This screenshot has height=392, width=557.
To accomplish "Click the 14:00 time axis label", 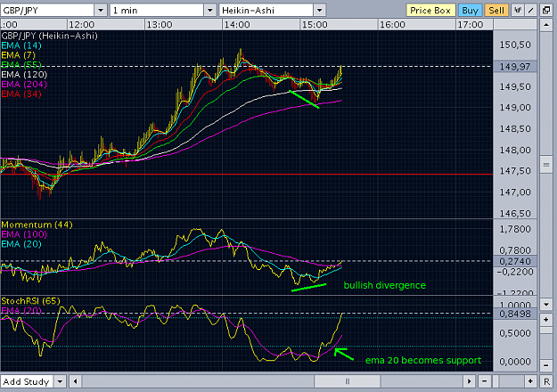I will 237,25.
